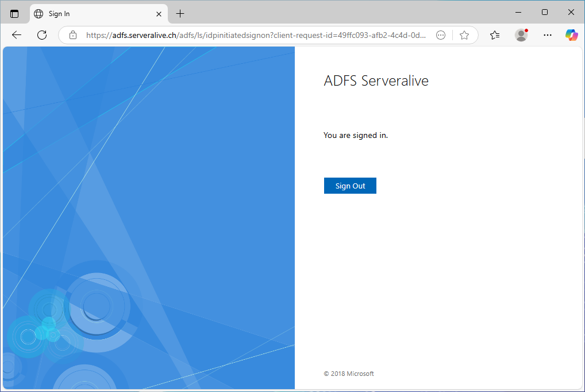This screenshot has height=392, width=585.
Task: Open the circled-dots icon in the address bar
Action: point(441,35)
